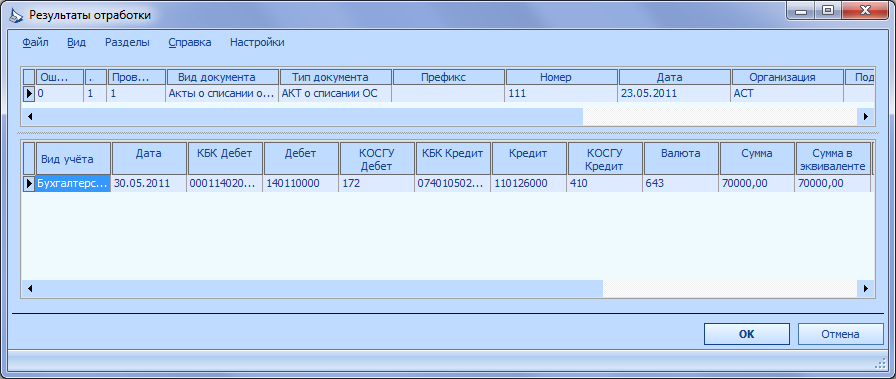The width and height of the screenshot is (896, 379).
Task: Select the КБК Кредит cell '074010502...'
Action: [453, 183]
